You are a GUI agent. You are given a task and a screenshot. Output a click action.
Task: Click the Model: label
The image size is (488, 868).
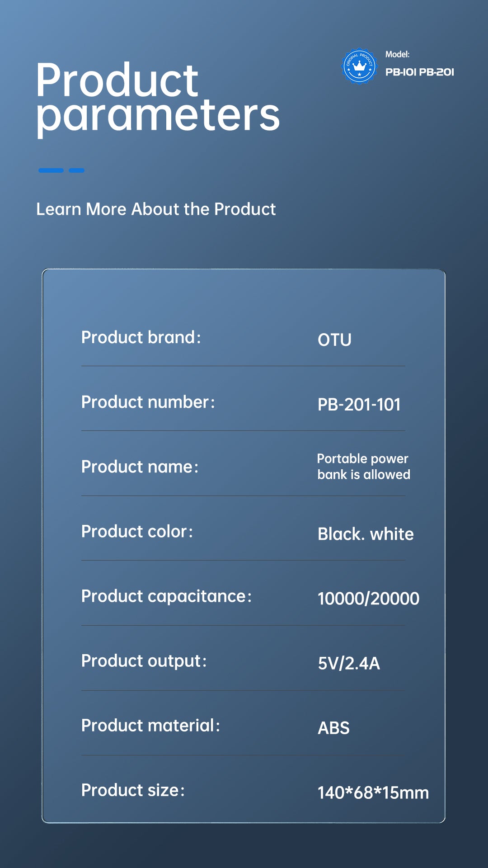tap(397, 54)
